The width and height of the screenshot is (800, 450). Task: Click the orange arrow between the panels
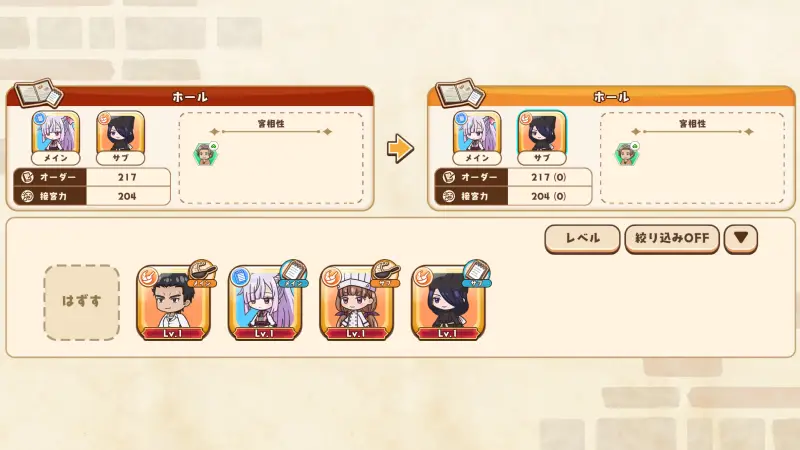[x=400, y=149]
